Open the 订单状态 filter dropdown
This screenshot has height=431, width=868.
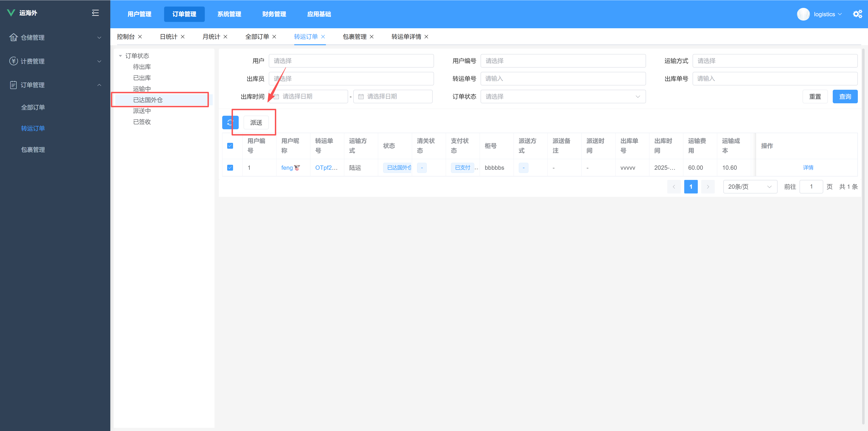point(563,97)
